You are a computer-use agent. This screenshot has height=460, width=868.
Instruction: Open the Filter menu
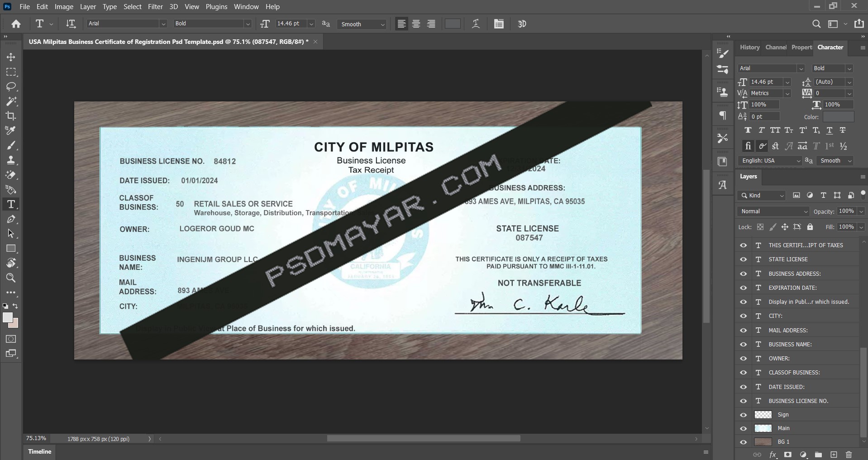pos(155,7)
